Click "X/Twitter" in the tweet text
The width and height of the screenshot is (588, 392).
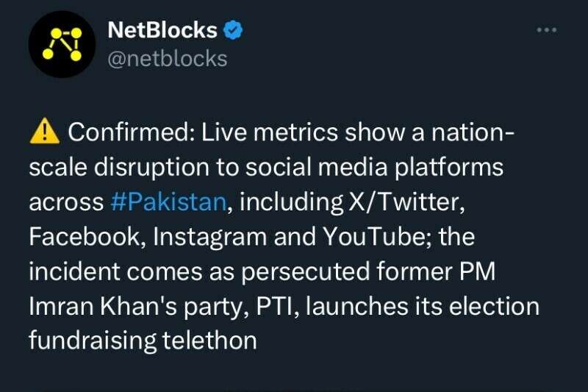click(x=417, y=202)
